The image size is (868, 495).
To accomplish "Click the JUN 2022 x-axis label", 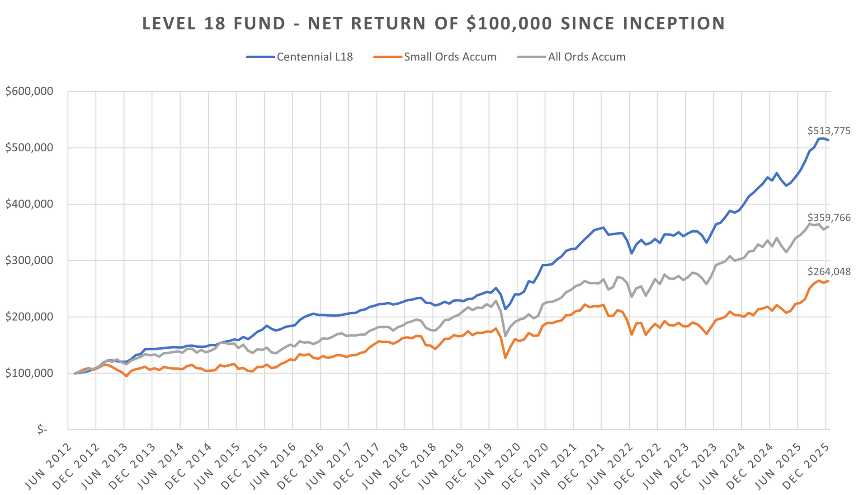I will [610, 466].
